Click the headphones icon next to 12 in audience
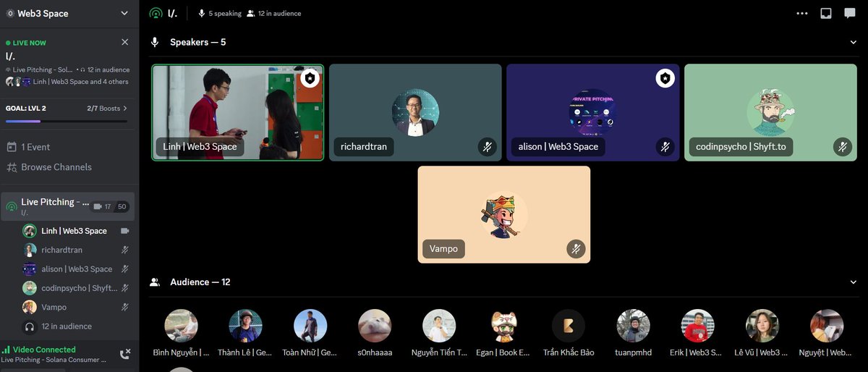 coord(30,326)
